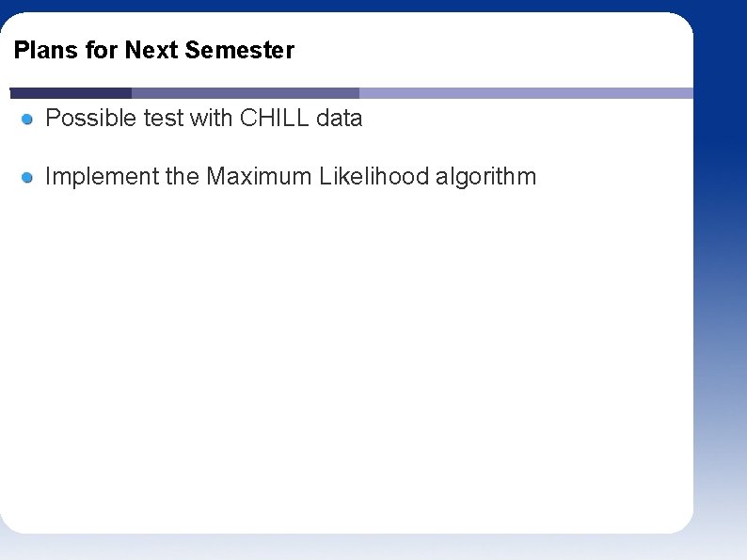Click the blue bullet dot beside "Possible test"
Viewport: 747px width, 560px height.
[x=27, y=120]
